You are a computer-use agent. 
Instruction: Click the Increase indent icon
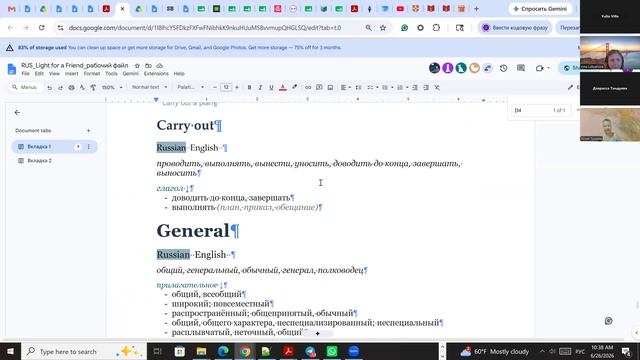[x=426, y=87]
